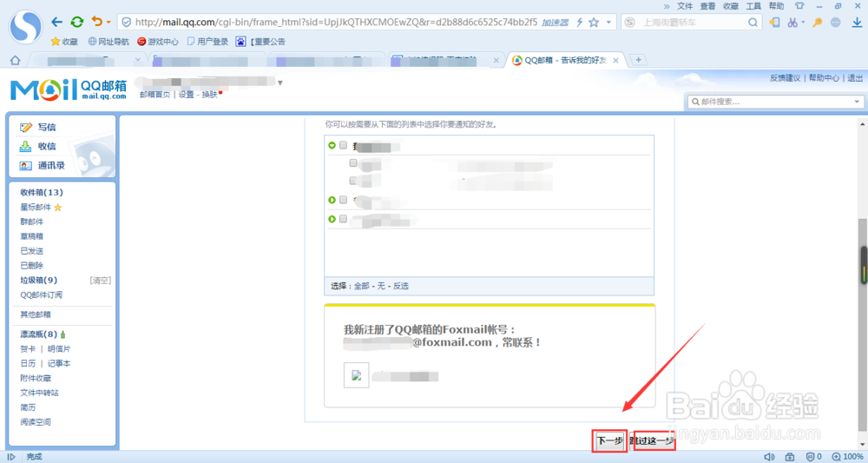The width and height of the screenshot is (868, 463).
Task: Open the 帮助中心 link
Action: pyautogui.click(x=824, y=78)
